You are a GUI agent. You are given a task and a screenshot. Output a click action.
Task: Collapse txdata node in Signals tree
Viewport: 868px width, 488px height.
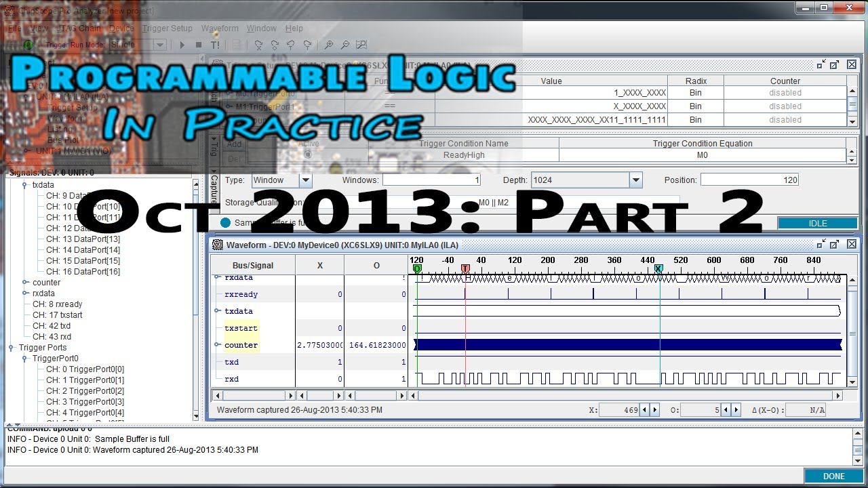coord(25,185)
